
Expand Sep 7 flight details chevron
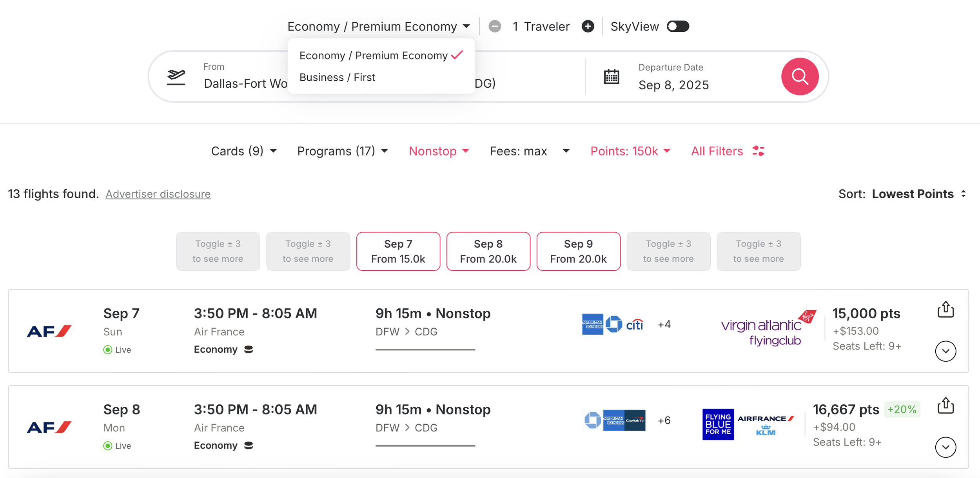point(946,351)
